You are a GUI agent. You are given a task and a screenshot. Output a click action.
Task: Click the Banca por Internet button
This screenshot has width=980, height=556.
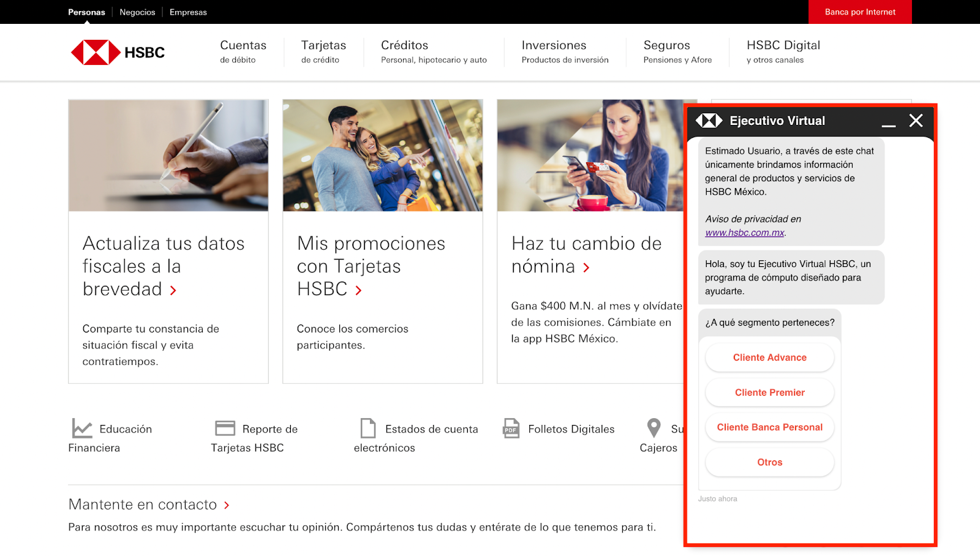[x=859, y=12]
